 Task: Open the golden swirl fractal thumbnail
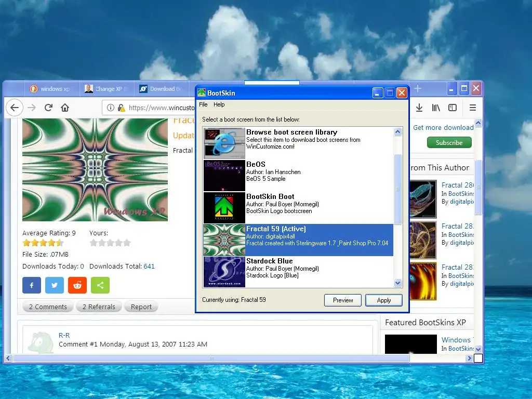(423, 240)
